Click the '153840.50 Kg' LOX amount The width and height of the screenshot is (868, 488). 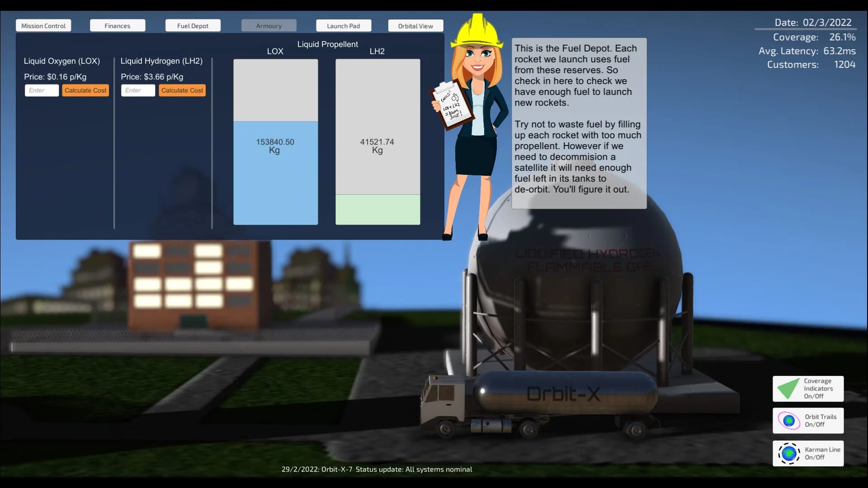(x=275, y=146)
